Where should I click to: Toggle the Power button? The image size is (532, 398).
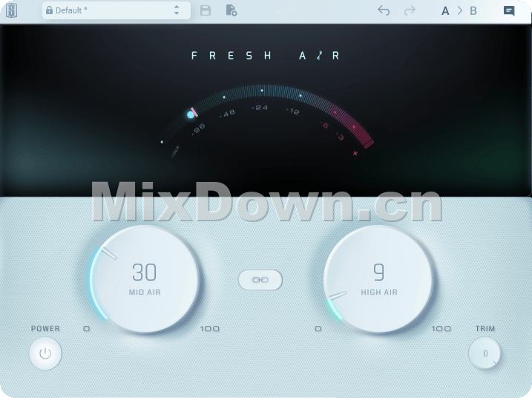tap(45, 353)
